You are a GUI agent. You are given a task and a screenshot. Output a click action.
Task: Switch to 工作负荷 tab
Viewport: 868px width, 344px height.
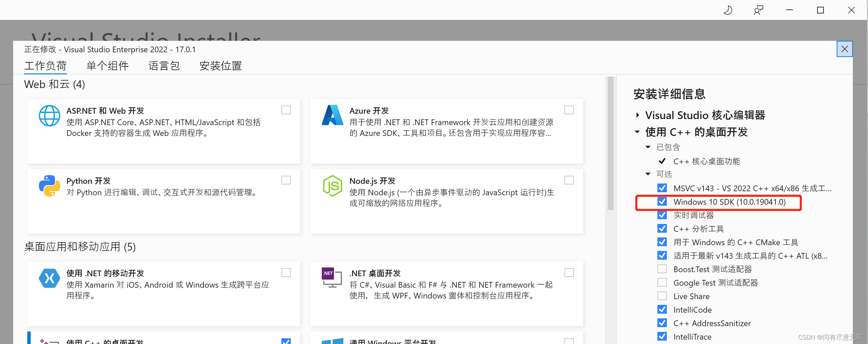[45, 66]
